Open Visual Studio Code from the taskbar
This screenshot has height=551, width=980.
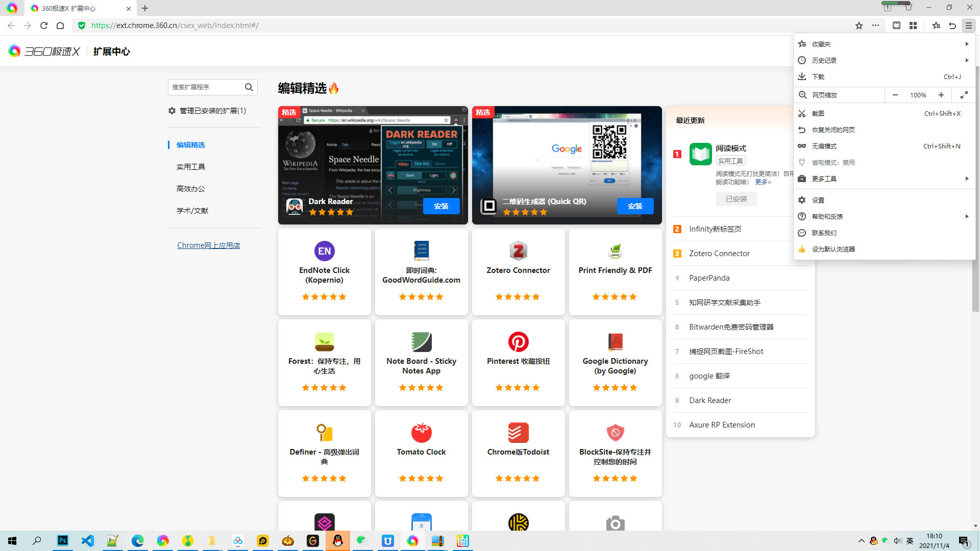coord(87,541)
